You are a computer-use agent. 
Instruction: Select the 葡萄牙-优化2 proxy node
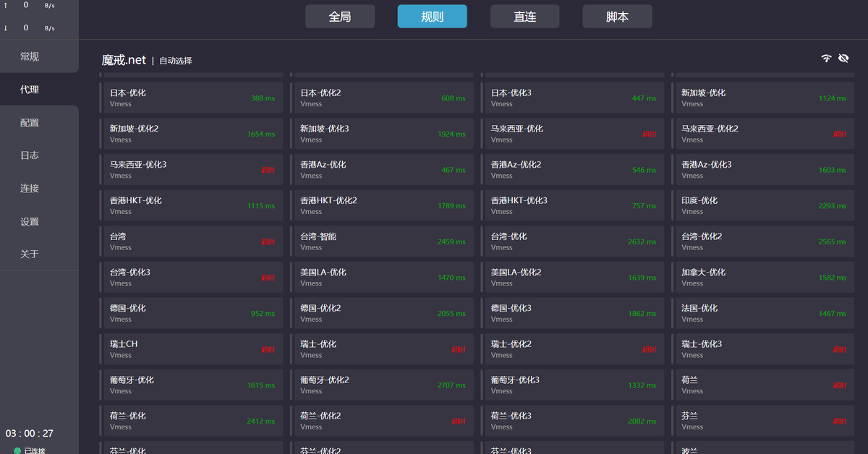(x=382, y=385)
